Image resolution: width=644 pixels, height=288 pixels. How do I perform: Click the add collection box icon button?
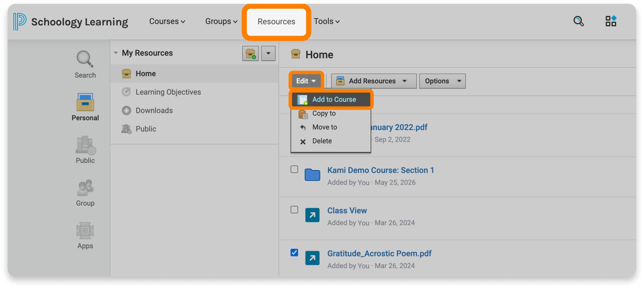click(250, 53)
